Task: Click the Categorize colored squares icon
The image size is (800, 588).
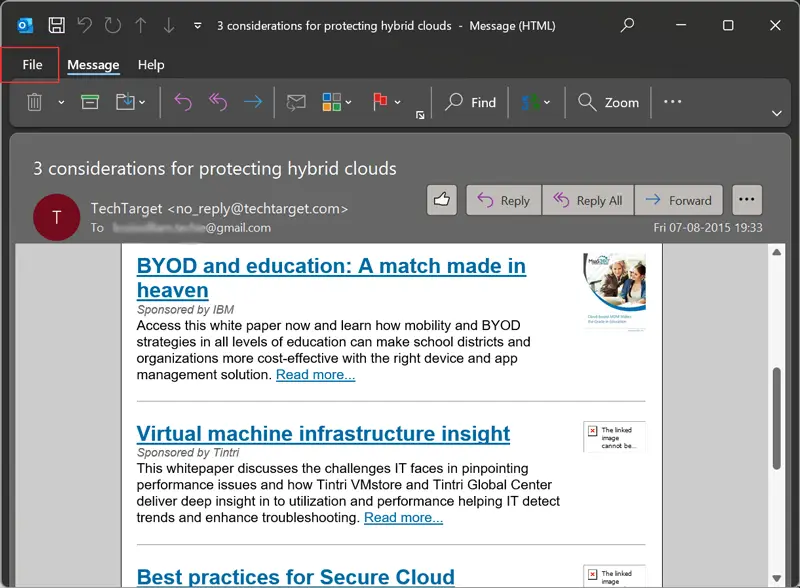Action: tap(331, 102)
